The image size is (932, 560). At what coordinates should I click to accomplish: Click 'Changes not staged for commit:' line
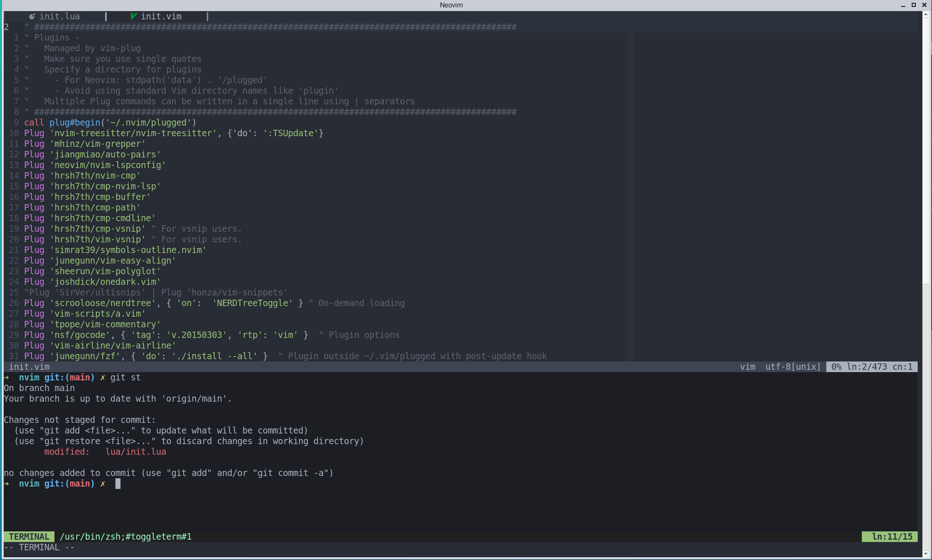pos(80,420)
